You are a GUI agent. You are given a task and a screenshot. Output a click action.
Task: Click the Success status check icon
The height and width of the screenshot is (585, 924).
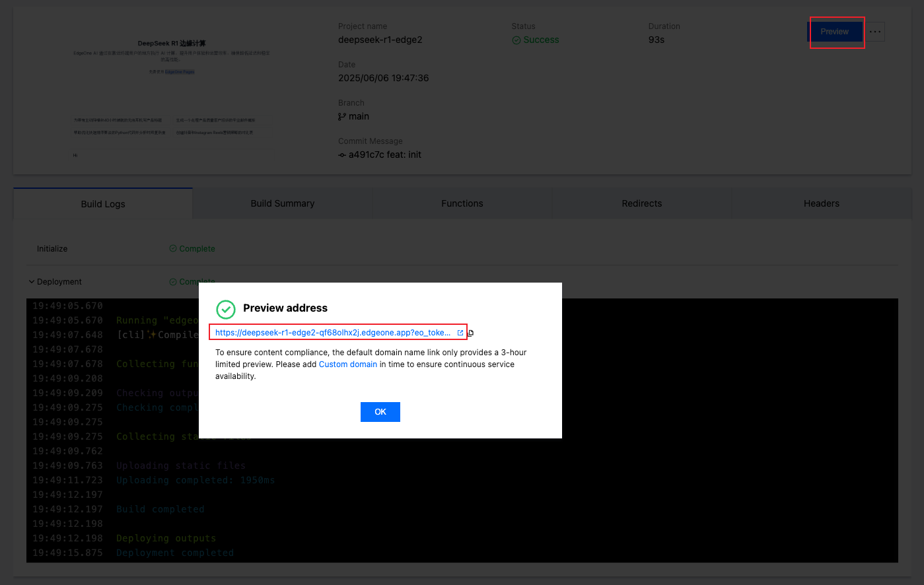pyautogui.click(x=516, y=40)
